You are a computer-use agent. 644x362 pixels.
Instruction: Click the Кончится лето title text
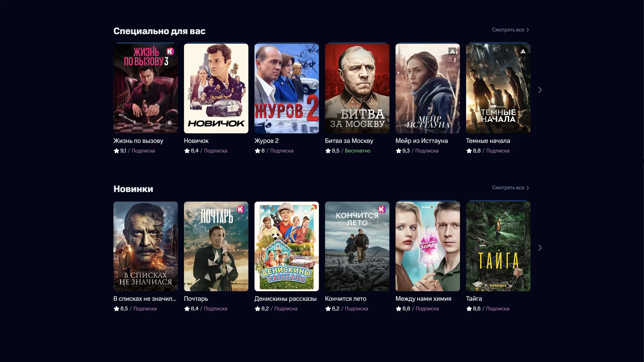click(345, 299)
